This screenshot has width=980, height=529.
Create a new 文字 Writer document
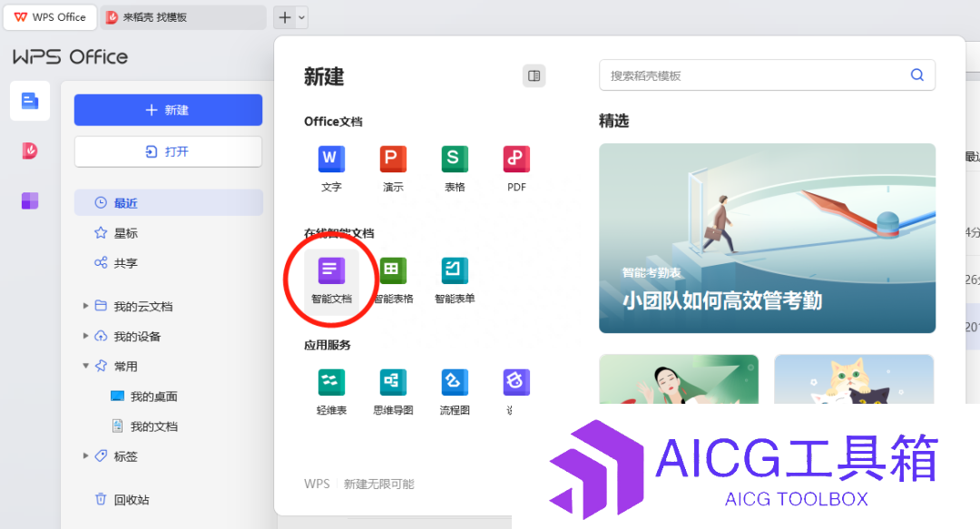pos(331,168)
